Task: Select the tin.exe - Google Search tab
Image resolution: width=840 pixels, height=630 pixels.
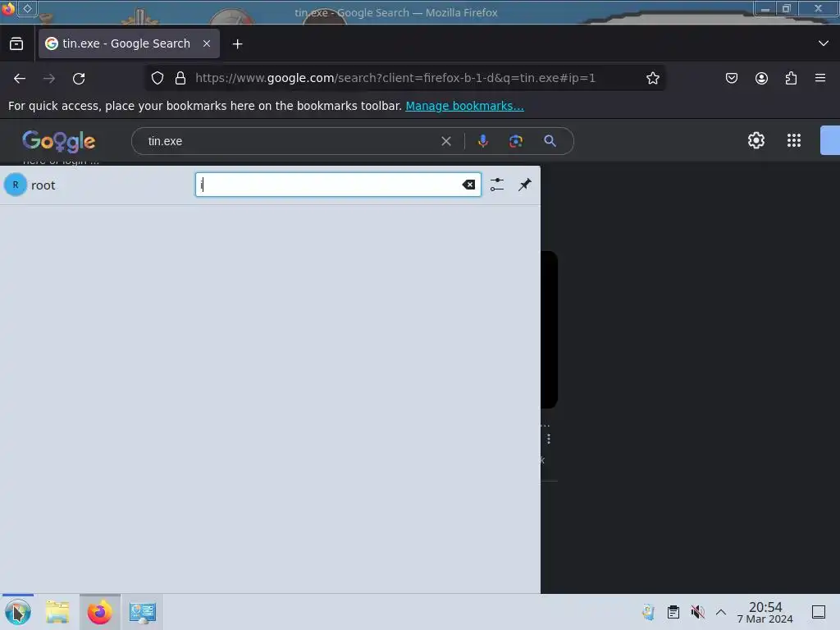Action: pyautogui.click(x=129, y=44)
